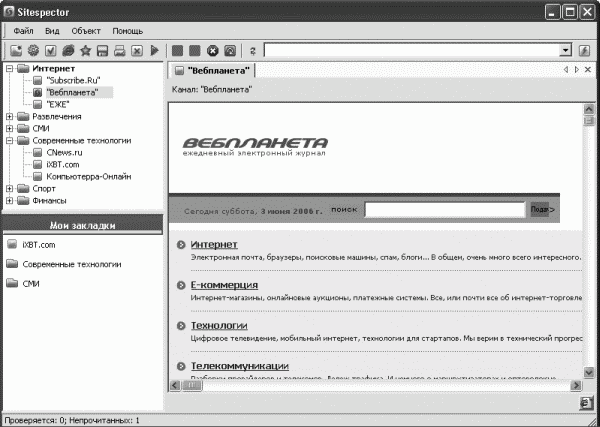Collapse the Интернет tree folder
This screenshot has height=427, width=600.
[x=10, y=68]
